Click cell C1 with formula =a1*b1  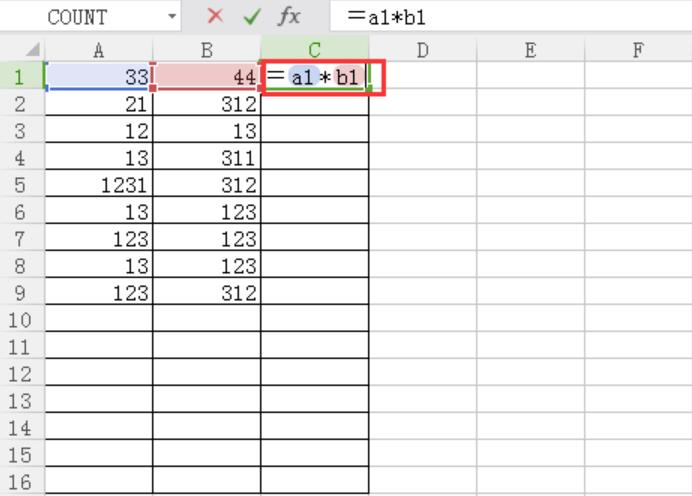pos(315,75)
